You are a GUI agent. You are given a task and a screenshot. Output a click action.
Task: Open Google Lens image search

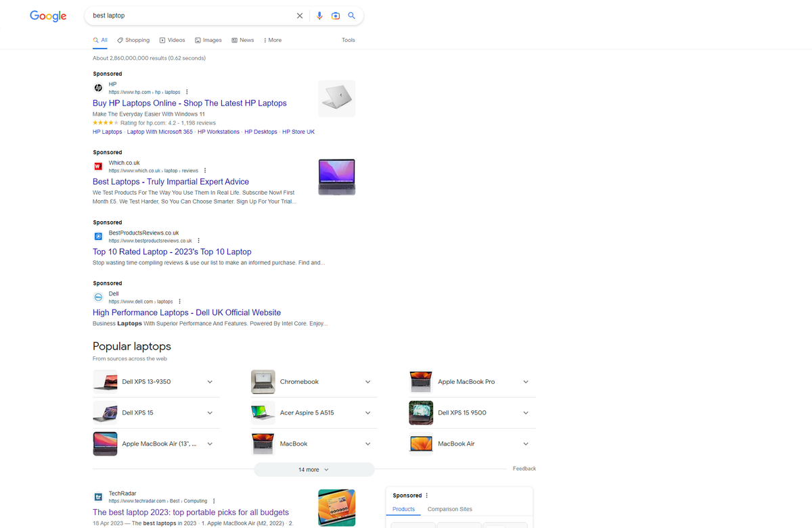(x=336, y=15)
